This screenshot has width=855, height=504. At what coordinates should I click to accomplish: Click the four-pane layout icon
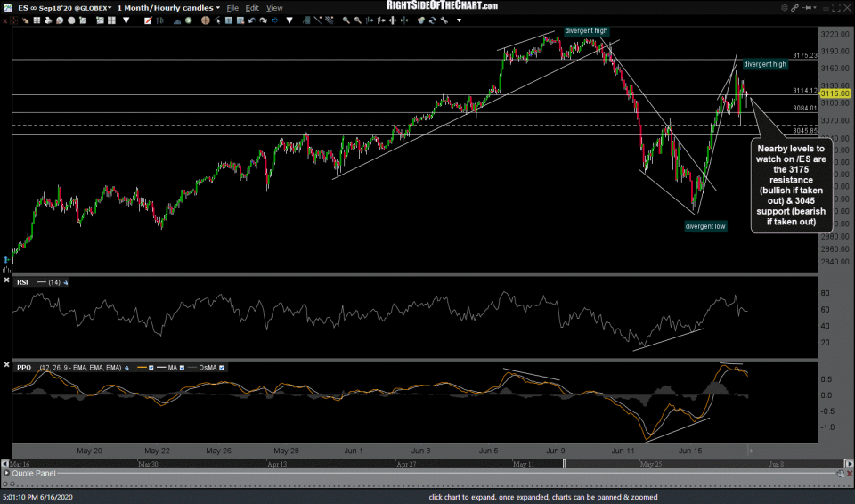(x=112, y=20)
